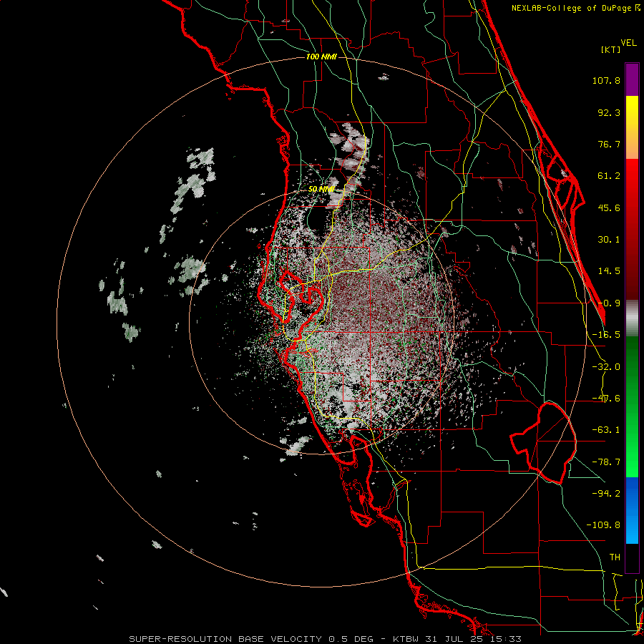Click the gray near-zero color bar segment
This screenshot has width=644, height=644.
tap(632, 318)
